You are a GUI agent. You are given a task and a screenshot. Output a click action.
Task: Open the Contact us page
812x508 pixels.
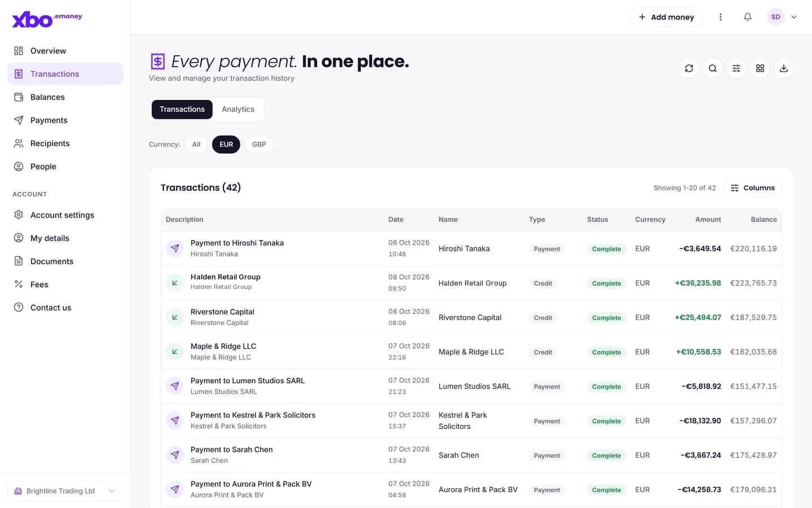point(65,308)
